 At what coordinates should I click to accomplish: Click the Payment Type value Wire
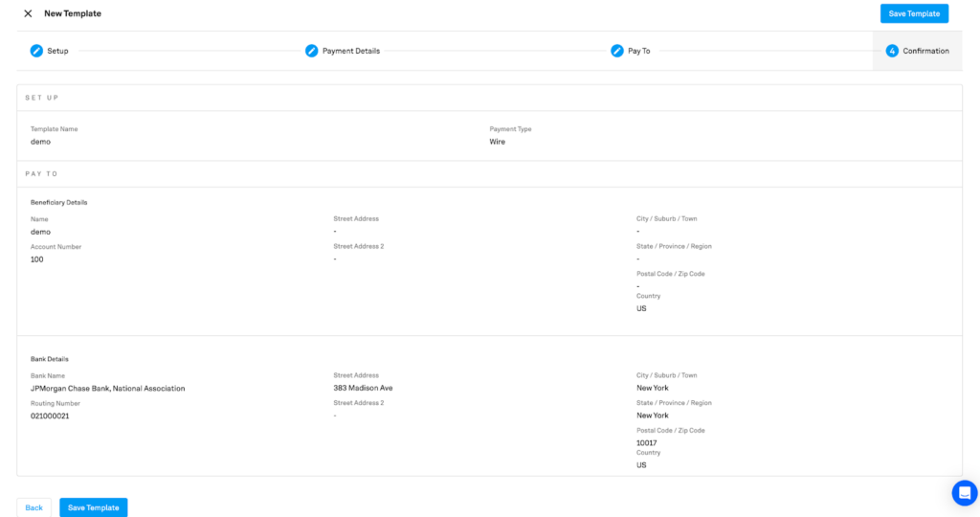click(x=498, y=142)
